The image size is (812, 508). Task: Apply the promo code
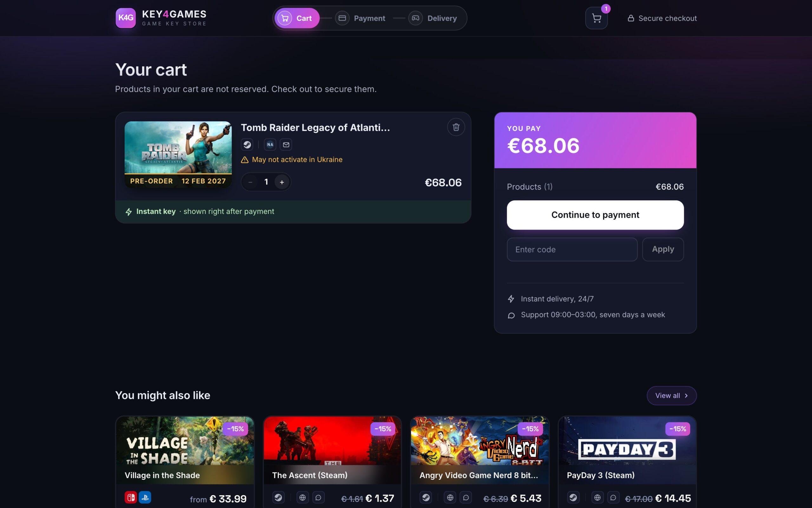click(663, 249)
